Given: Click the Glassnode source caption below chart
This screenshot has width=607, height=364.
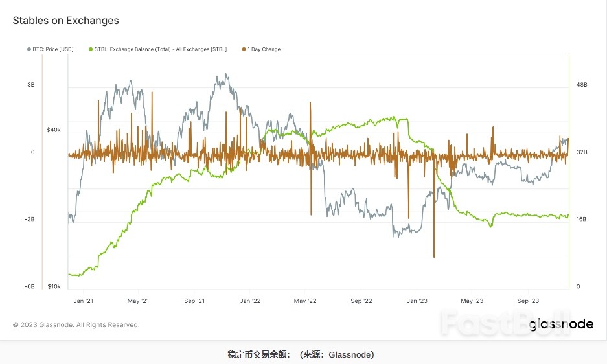Looking at the screenshot, I should (301, 354).
